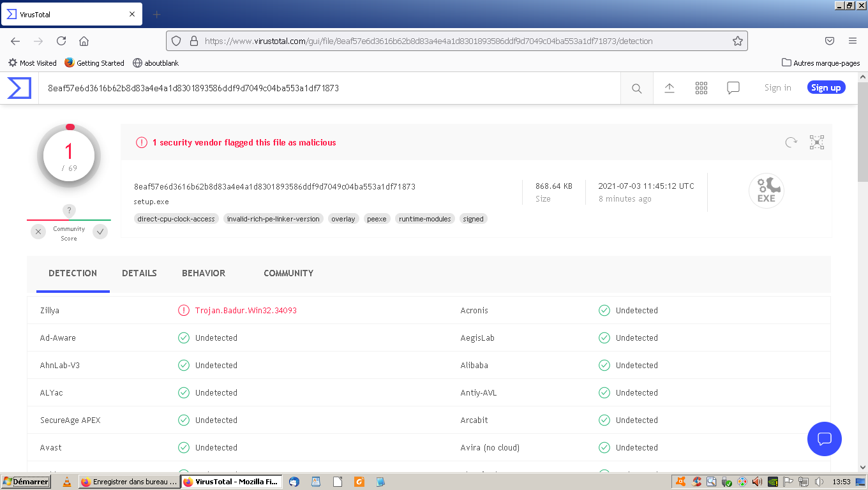Open Getting Started bookmark
The image size is (868, 490).
click(94, 63)
